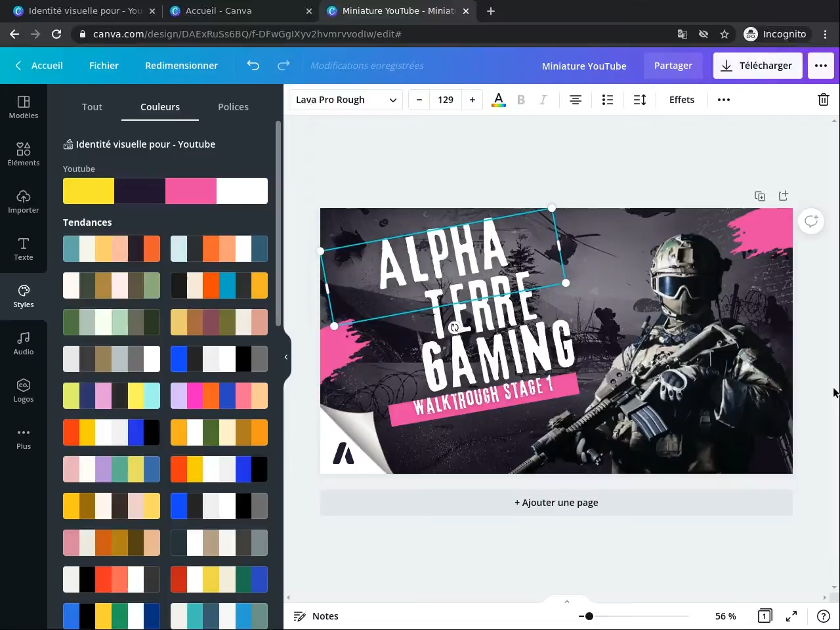This screenshot has height=630, width=840.
Task: Switch to the Polices tab
Action: point(233,107)
